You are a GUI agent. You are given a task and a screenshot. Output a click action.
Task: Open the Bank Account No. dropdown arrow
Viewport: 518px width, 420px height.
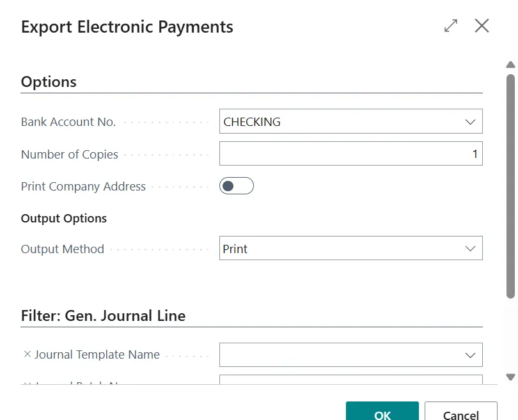470,121
